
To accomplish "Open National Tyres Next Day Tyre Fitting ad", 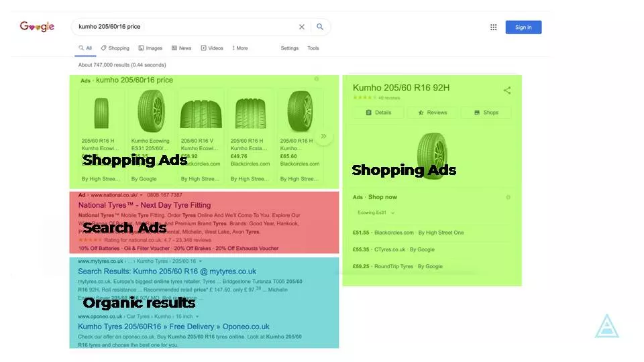I will [145, 205].
